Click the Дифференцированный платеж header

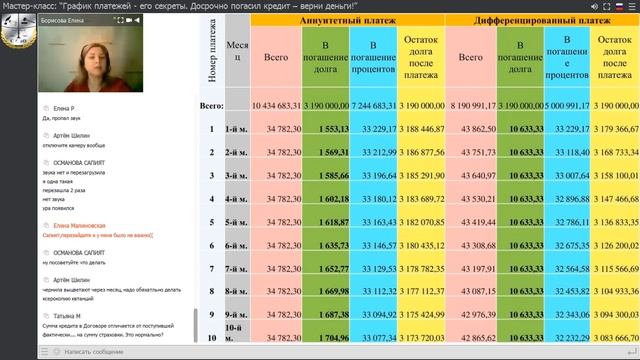tap(542, 20)
